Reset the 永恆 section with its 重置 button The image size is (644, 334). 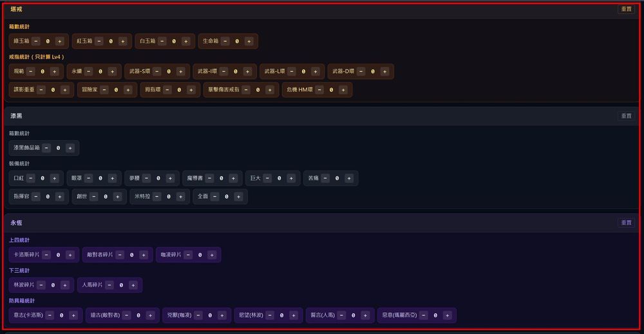(x=626, y=223)
